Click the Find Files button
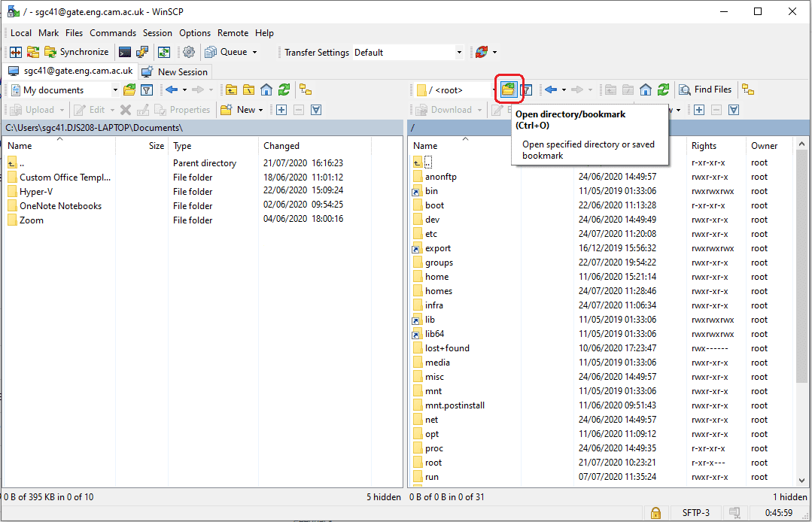The width and height of the screenshot is (812, 522). [x=705, y=90]
